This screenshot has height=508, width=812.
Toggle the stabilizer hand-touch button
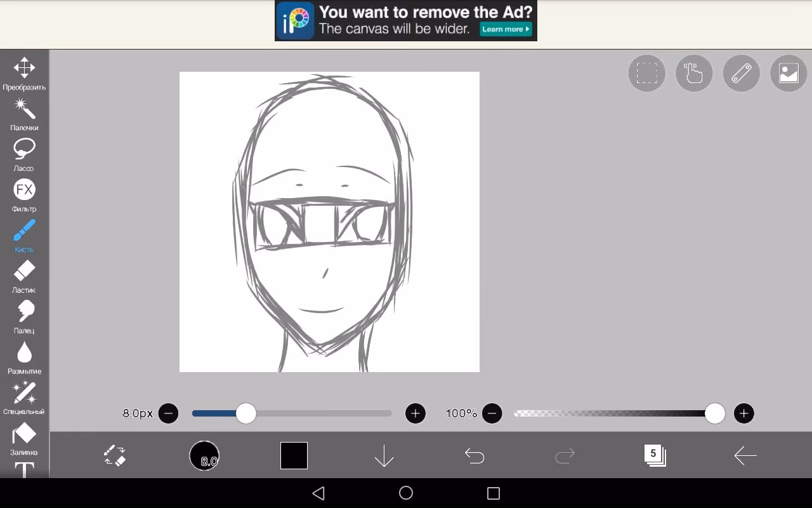tap(694, 73)
